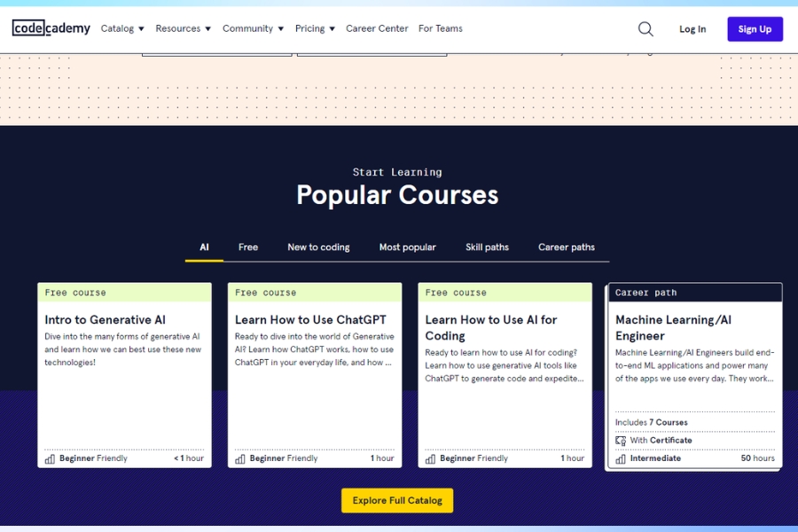
Task: Click Intermediate level icon on Machine Learning card
Action: (x=621, y=458)
